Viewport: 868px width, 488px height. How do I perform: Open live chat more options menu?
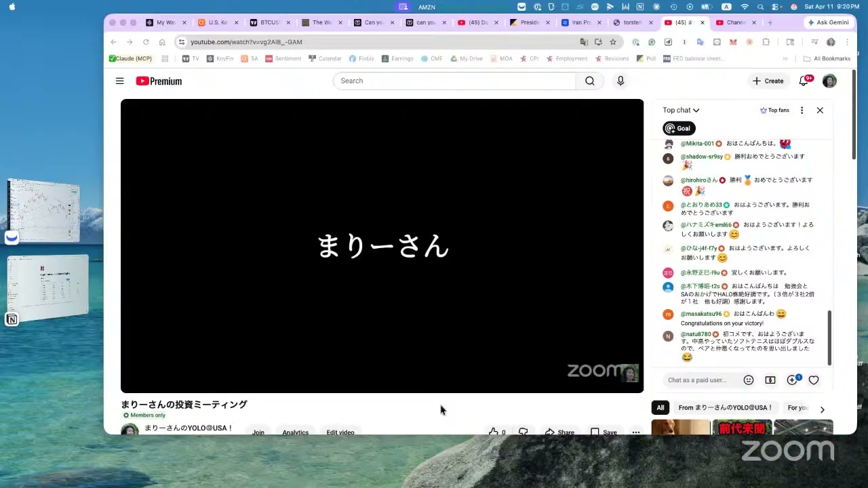point(802,110)
